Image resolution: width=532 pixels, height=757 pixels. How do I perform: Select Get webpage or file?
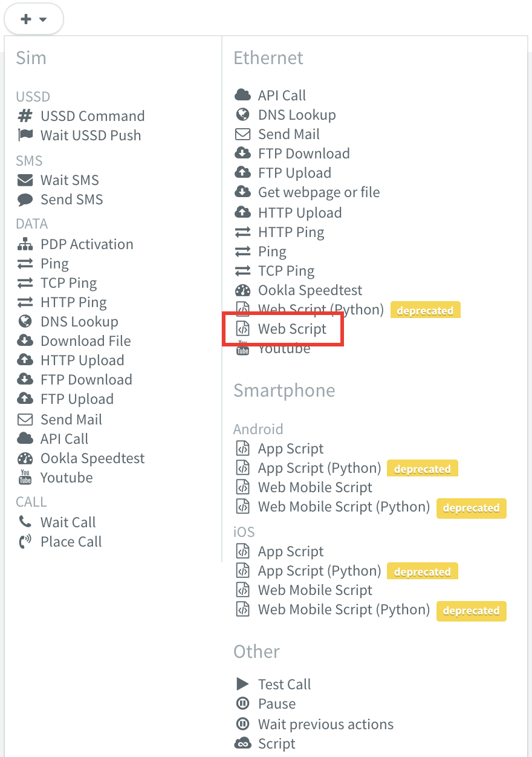(319, 192)
